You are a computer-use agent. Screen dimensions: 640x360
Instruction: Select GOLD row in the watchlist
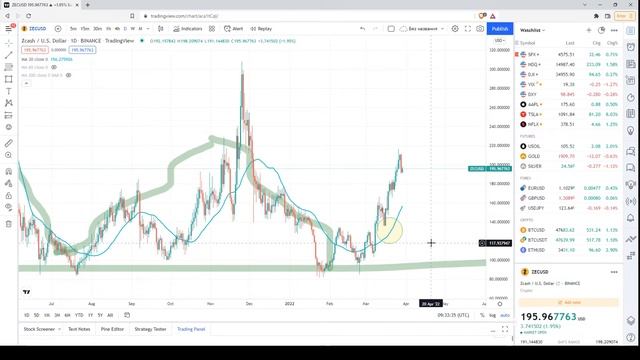point(569,156)
